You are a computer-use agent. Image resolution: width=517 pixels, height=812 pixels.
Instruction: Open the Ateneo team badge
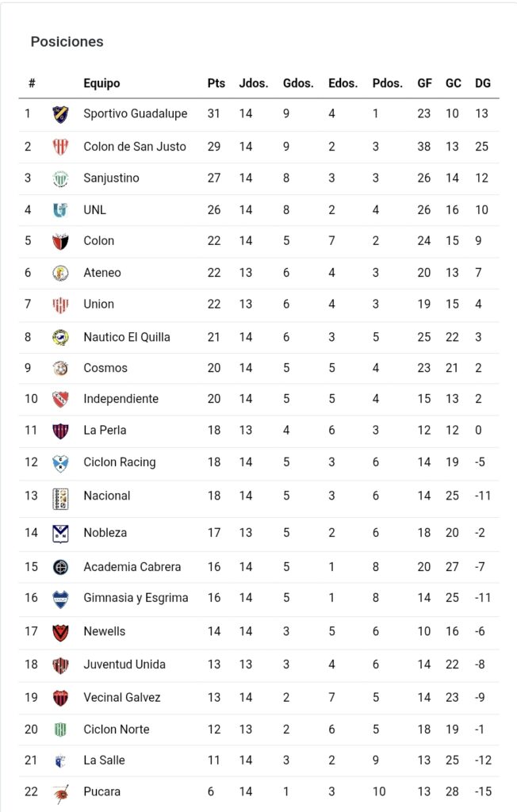(60, 273)
